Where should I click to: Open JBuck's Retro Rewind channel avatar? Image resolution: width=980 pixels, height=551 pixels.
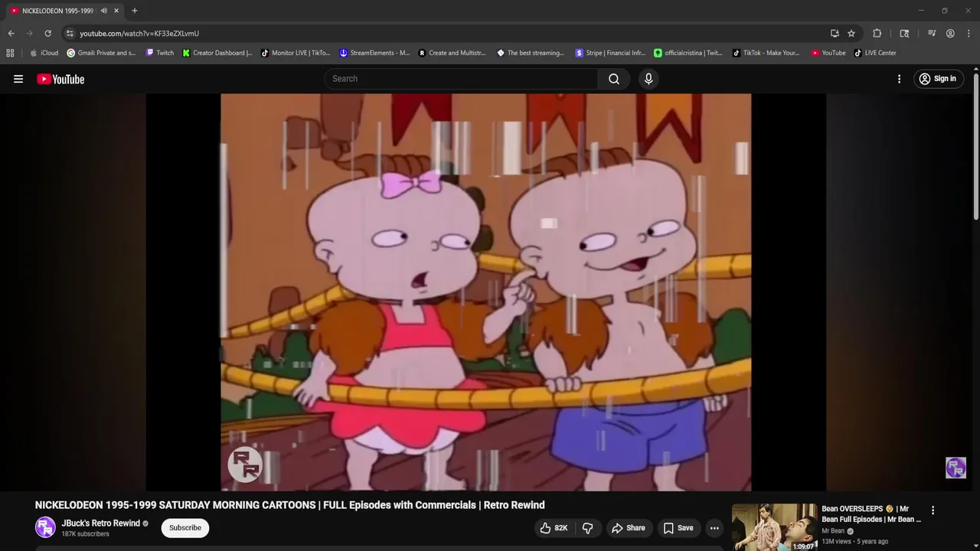point(45,527)
